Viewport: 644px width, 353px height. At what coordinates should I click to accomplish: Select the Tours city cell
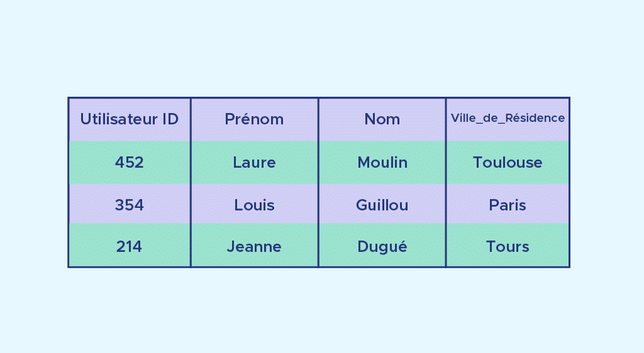pos(508,247)
